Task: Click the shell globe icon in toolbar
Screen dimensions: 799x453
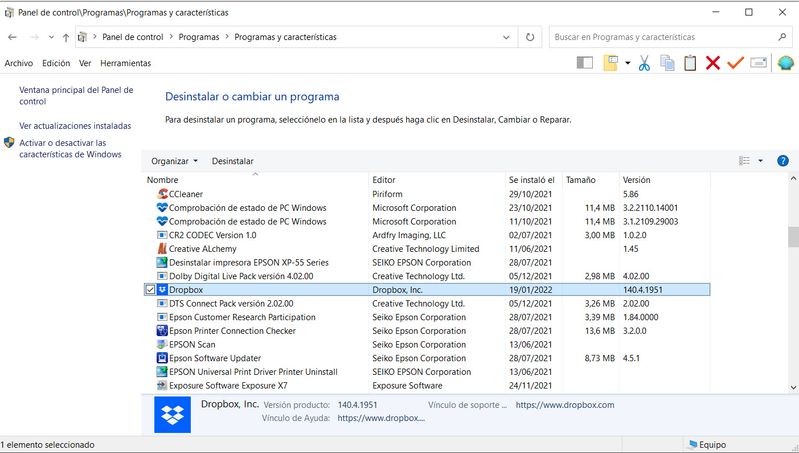Action: coord(785,63)
